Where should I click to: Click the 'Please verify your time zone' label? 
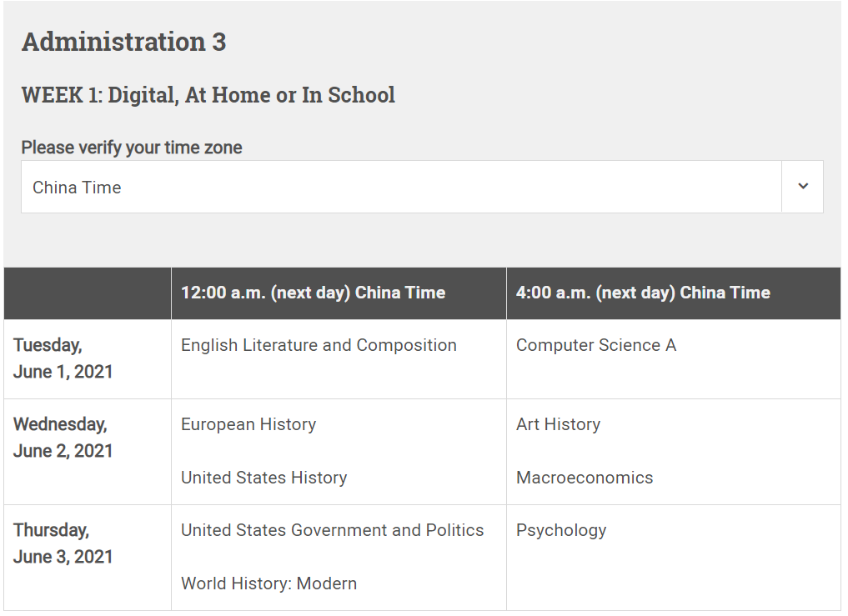[132, 147]
